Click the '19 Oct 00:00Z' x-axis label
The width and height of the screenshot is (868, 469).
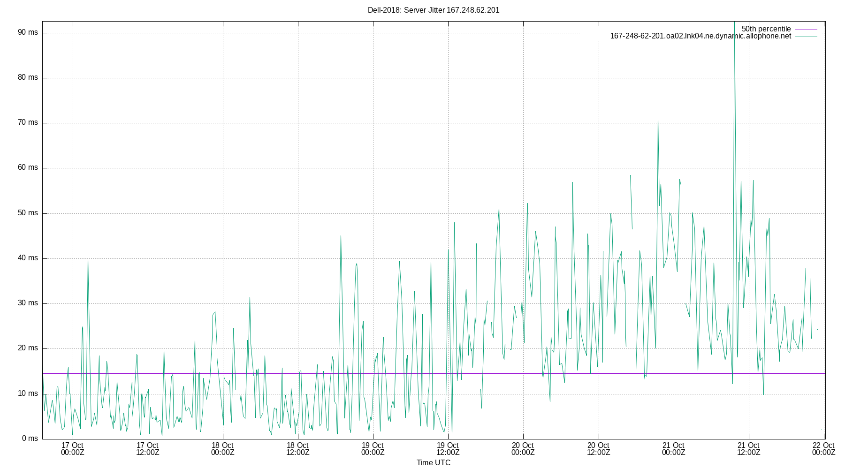pyautogui.click(x=373, y=449)
